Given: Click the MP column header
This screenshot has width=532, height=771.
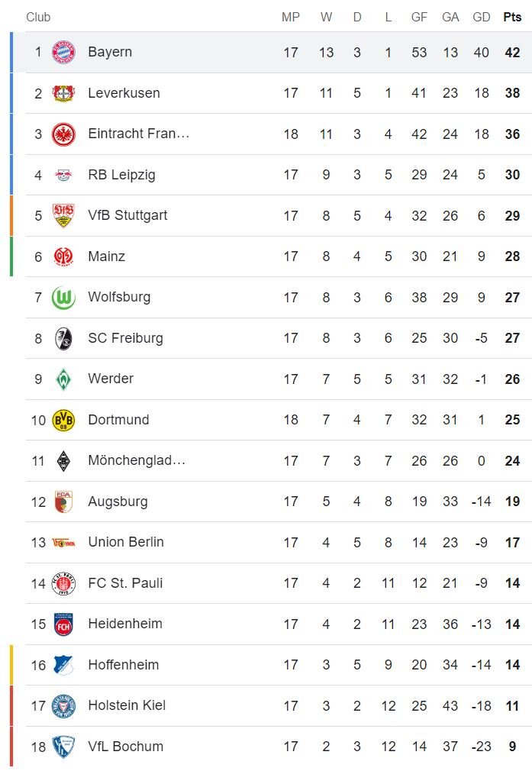Looking at the screenshot, I should [x=291, y=17].
